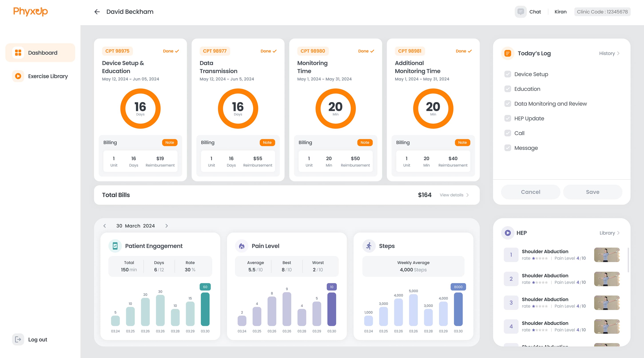The width and height of the screenshot is (644, 358).
Task: Click the Pain Level flame icon
Action: 242,246
